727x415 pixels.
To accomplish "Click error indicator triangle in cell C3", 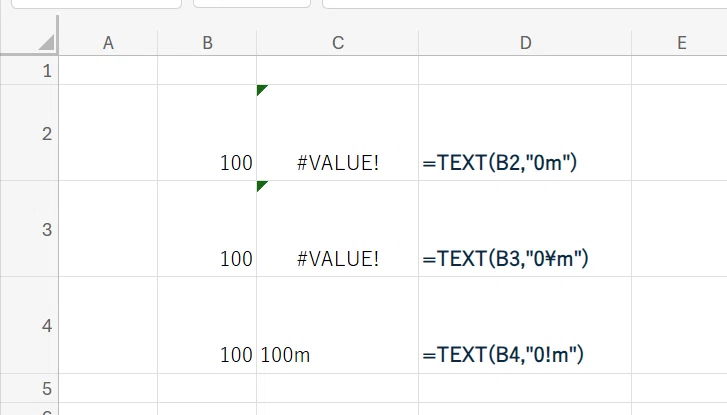I will click(262, 186).
